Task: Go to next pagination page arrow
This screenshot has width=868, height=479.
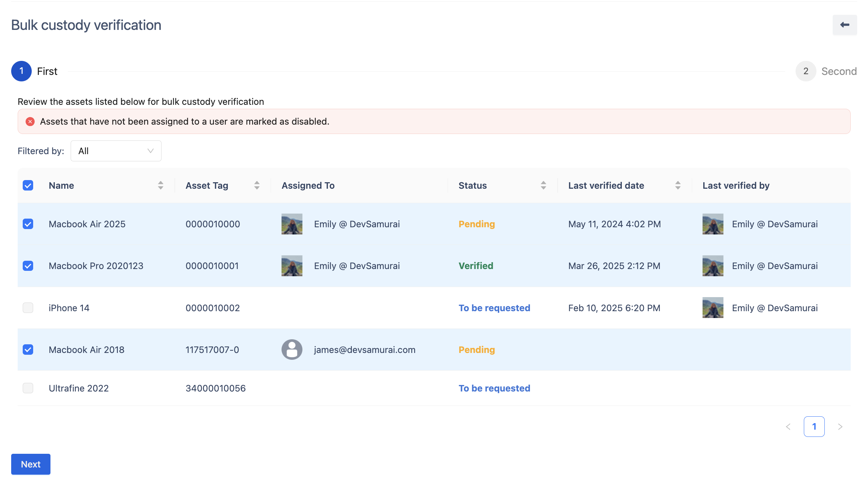Action: point(840,427)
